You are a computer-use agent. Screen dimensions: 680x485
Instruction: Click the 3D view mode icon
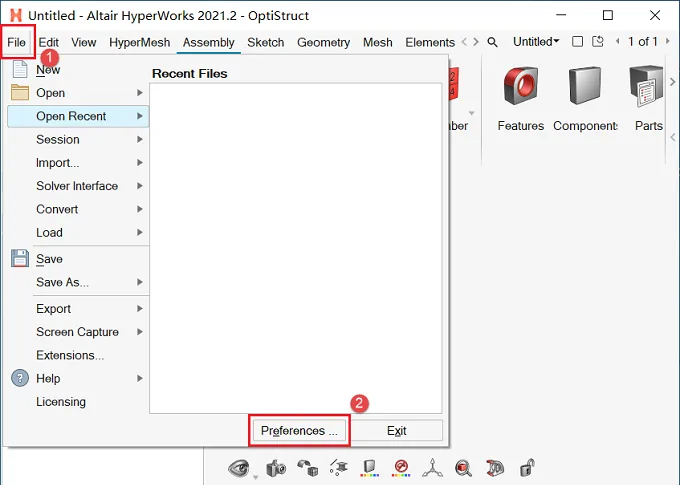pos(495,468)
